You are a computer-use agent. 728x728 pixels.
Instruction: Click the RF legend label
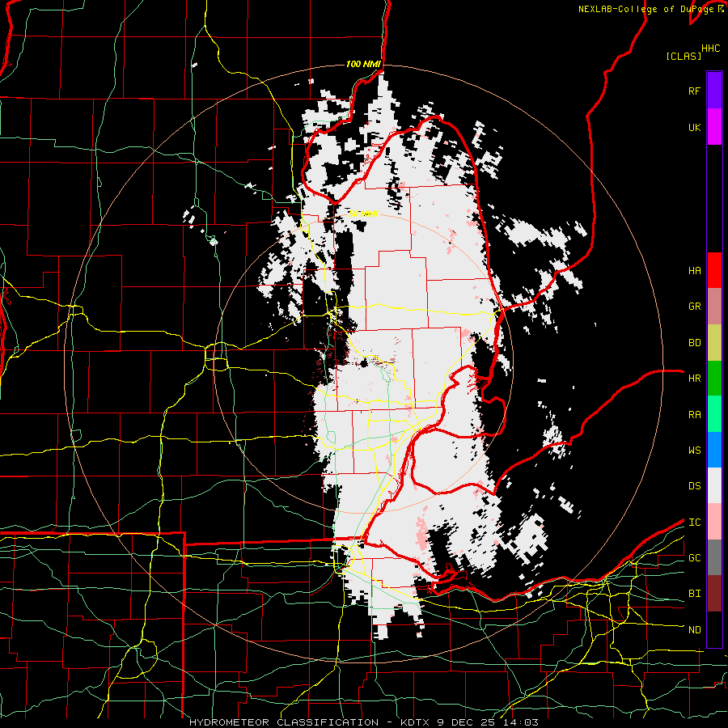click(694, 91)
